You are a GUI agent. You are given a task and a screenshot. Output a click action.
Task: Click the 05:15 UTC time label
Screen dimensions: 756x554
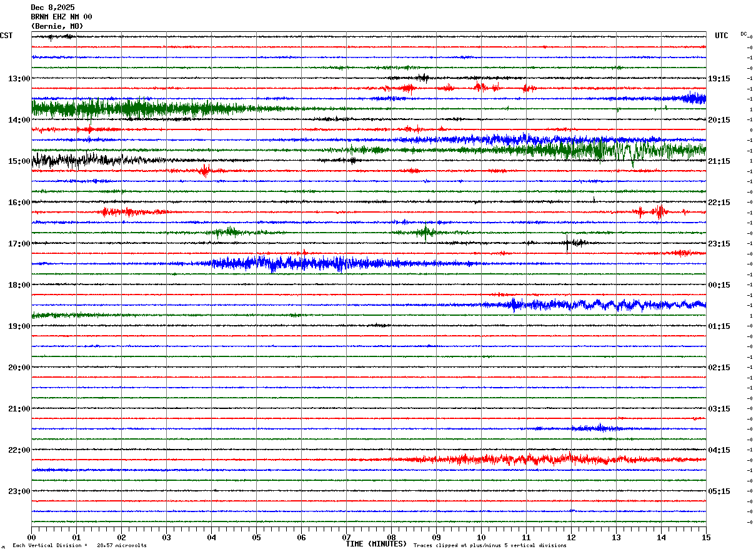click(719, 491)
